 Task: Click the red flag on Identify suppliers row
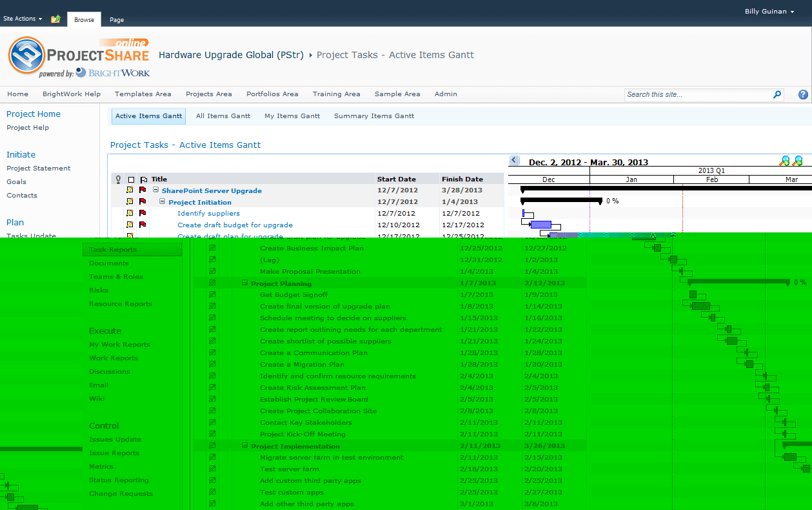point(143,213)
